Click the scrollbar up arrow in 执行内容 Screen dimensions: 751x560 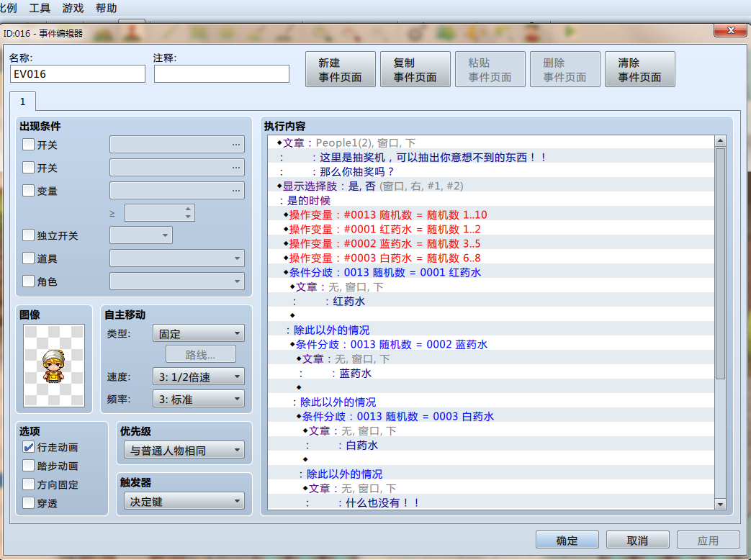click(720, 140)
